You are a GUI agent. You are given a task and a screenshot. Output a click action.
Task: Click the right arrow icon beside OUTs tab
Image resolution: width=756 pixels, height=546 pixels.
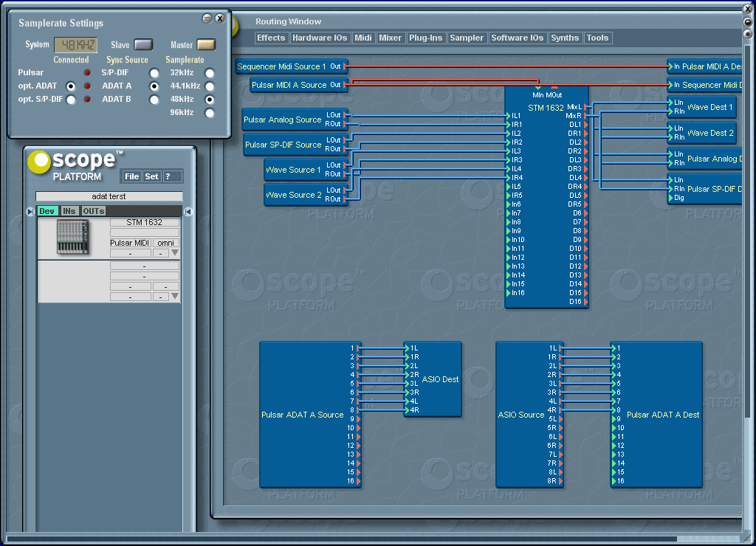tap(188, 212)
